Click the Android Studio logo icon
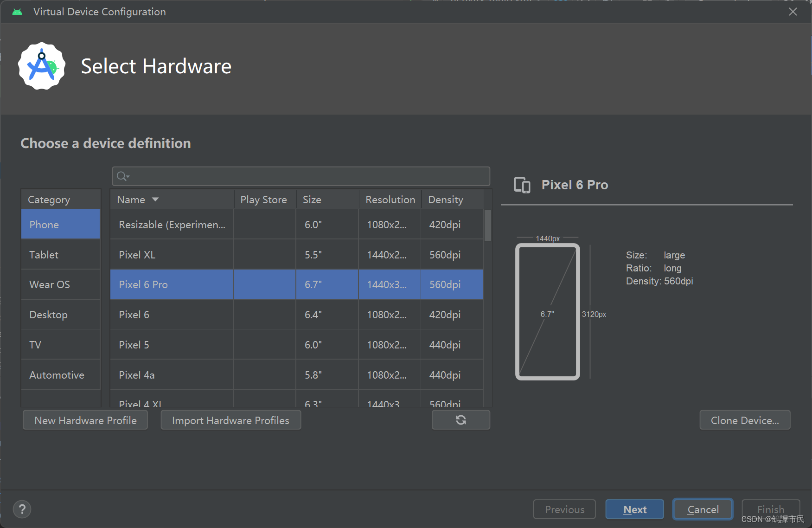Screen dimensions: 812x528 [42, 66]
